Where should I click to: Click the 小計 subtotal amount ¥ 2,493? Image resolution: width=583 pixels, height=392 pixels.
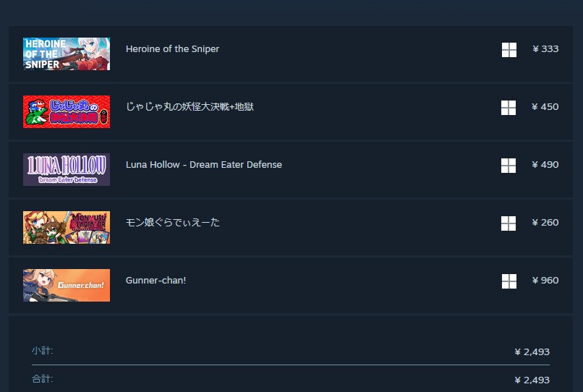click(x=532, y=351)
